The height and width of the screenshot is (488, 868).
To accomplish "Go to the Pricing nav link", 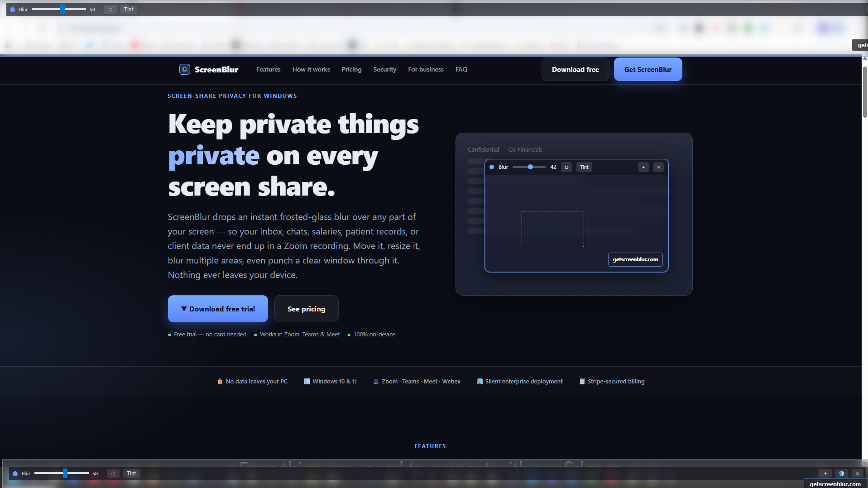I will tap(352, 69).
